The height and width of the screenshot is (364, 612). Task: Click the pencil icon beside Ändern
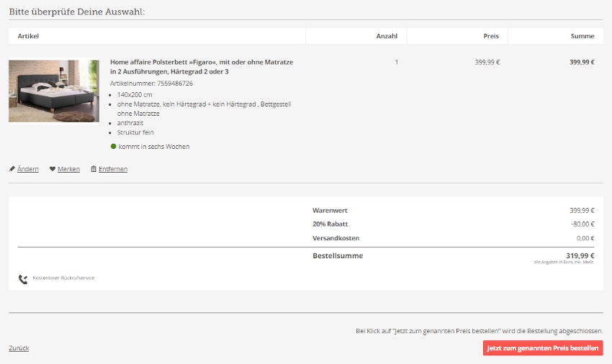click(12, 169)
